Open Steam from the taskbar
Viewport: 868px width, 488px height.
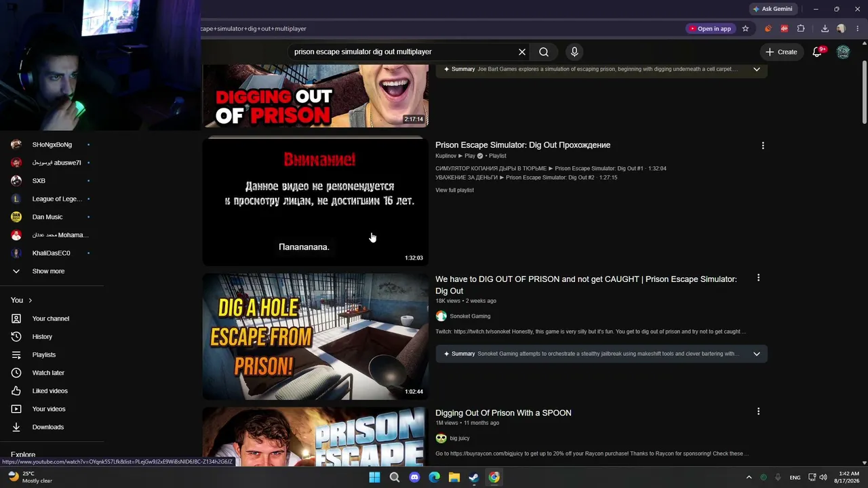click(474, 477)
